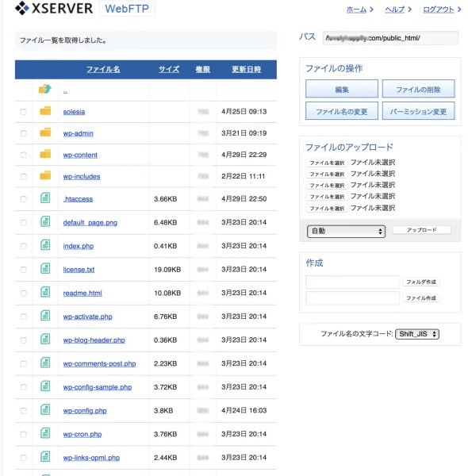The image size is (468, 476).
Task: Click the folder name input field
Action: pos(353,282)
